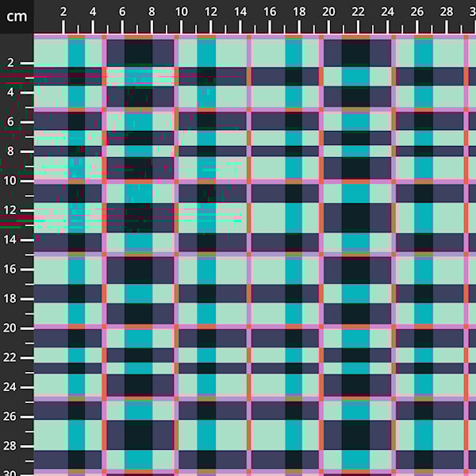Click the 18 mark on the top ruler

pyautogui.click(x=299, y=12)
